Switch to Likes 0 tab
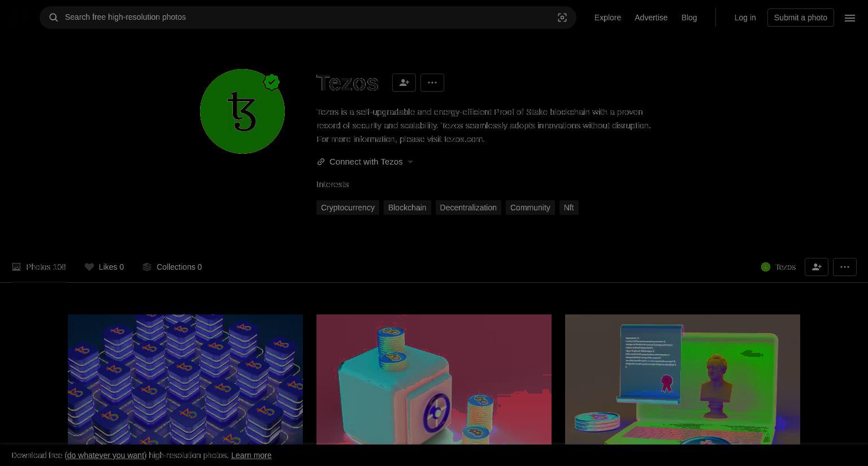This screenshot has width=868, height=466. [104, 267]
